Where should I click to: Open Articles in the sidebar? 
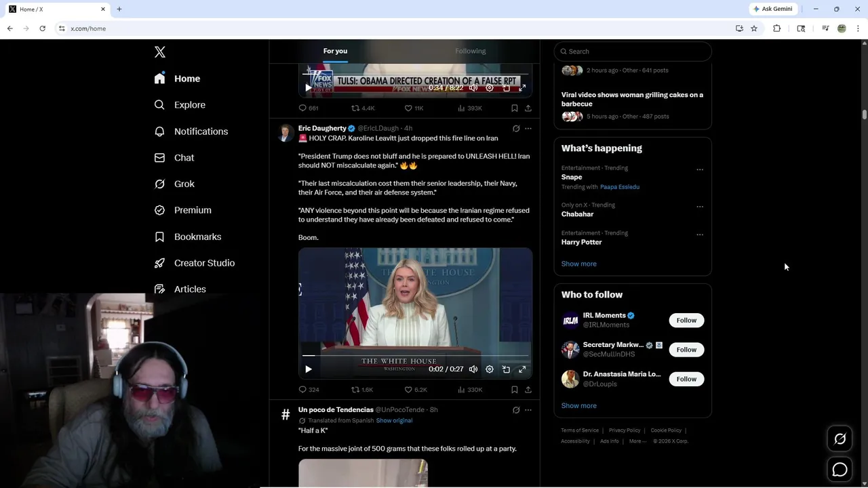[x=180, y=289]
